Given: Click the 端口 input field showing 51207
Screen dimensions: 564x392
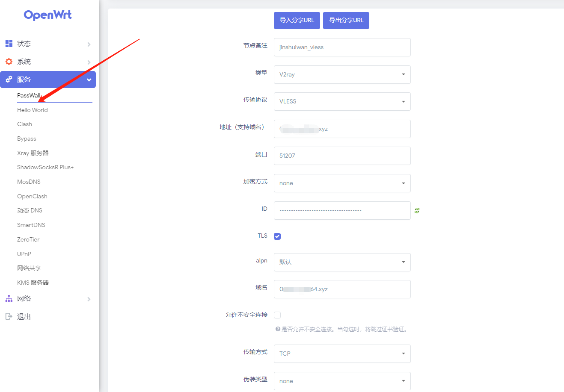Looking at the screenshot, I should [342, 156].
